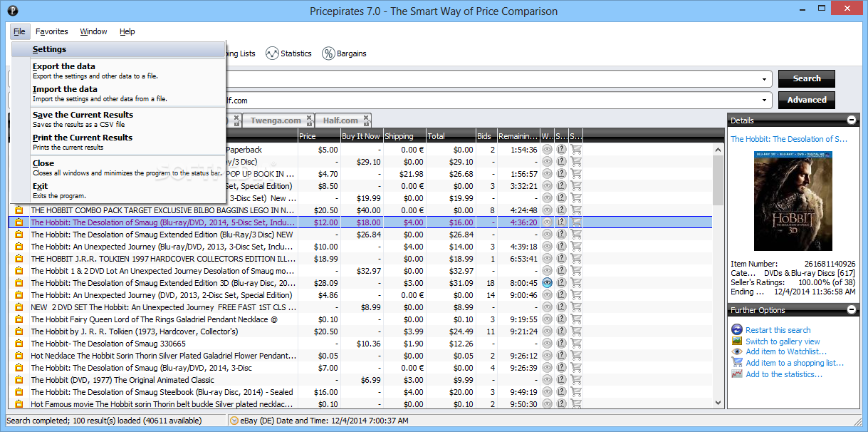Viewport: 868px width, 432px height.
Task: Click the question-mark icon in the 1:56:57 row
Action: [x=561, y=174]
